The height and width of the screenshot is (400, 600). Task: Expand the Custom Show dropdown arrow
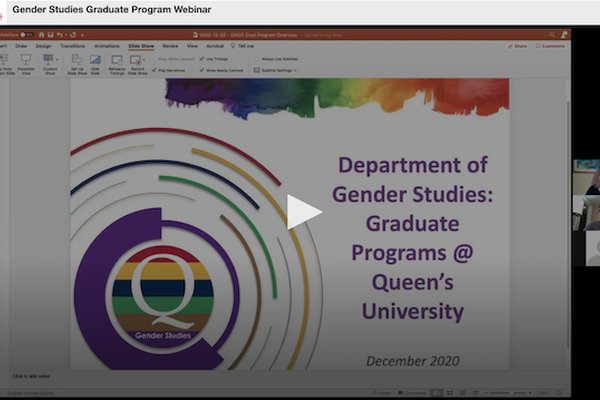click(x=57, y=60)
